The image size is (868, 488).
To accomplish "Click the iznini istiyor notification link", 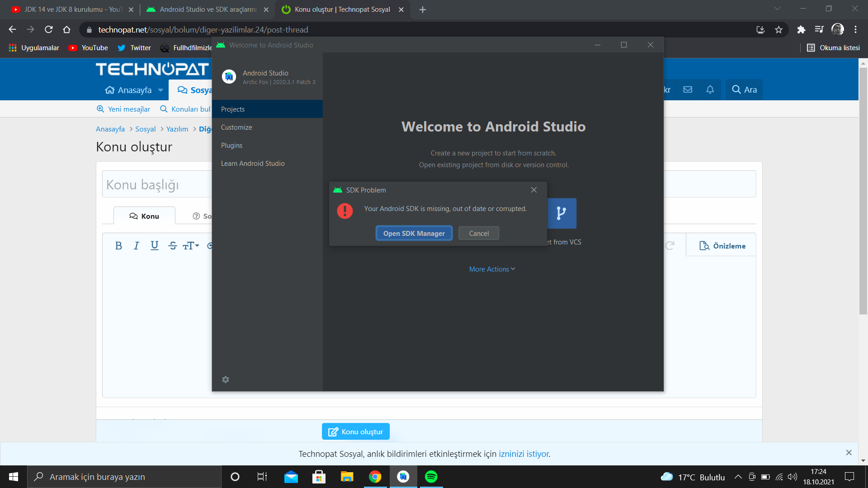I will pyautogui.click(x=524, y=454).
